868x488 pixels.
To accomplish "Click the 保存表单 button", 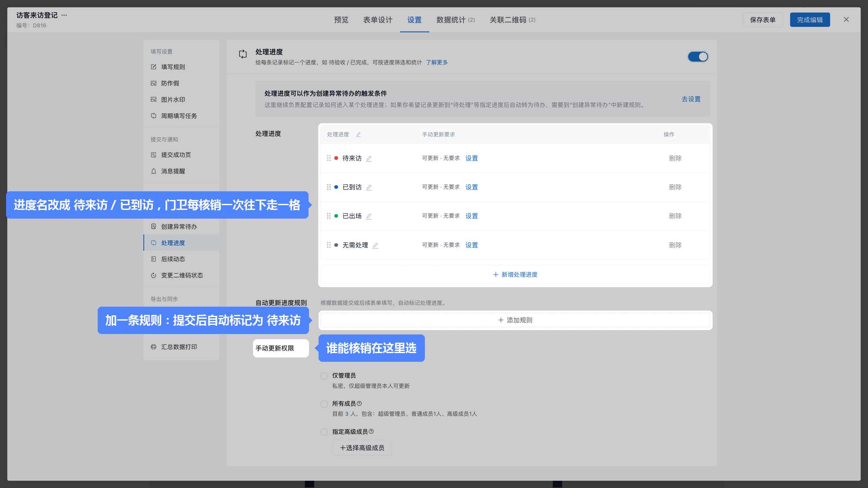I will coord(763,20).
